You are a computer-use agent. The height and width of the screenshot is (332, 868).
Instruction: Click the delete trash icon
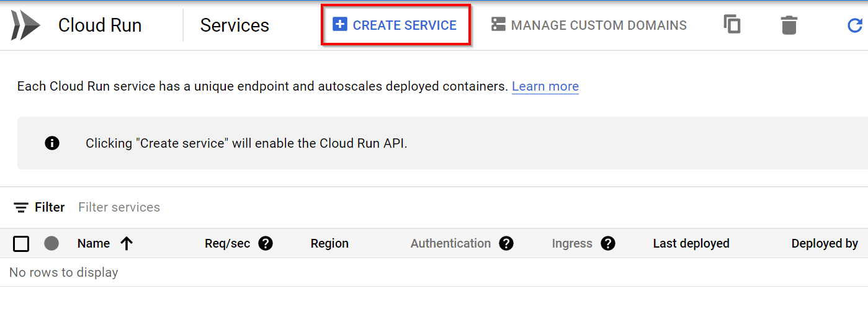pos(789,25)
